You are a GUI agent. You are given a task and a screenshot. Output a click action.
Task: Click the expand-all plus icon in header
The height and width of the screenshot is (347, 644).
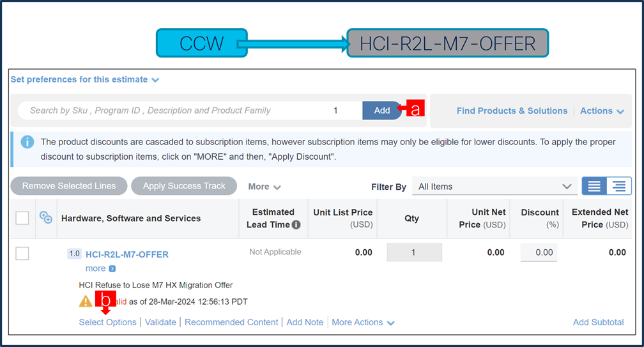(45, 217)
